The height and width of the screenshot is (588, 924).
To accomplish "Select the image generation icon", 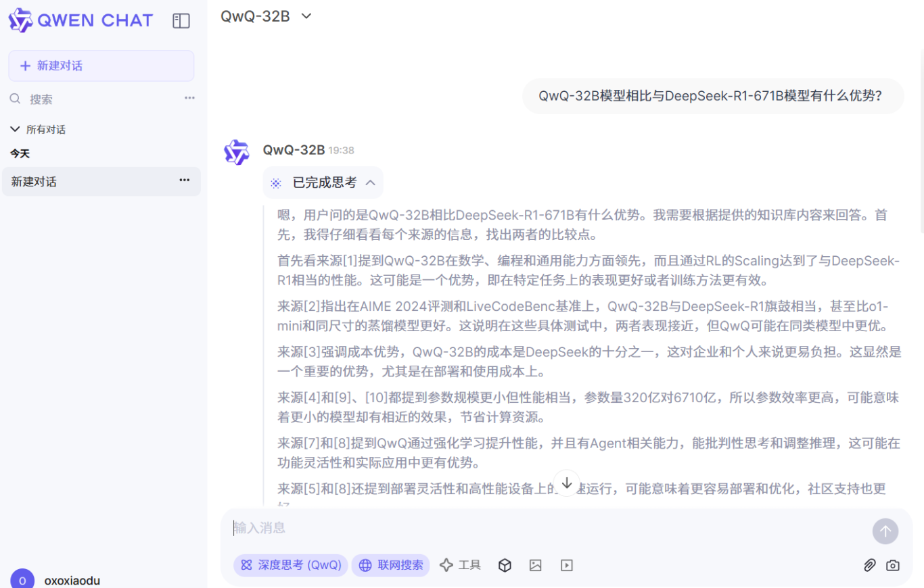I will point(536,565).
